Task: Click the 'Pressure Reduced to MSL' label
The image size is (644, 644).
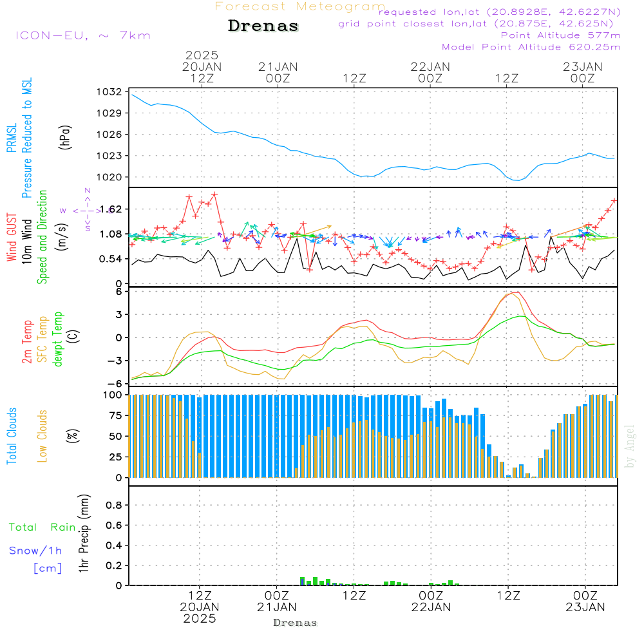Action: point(26,138)
